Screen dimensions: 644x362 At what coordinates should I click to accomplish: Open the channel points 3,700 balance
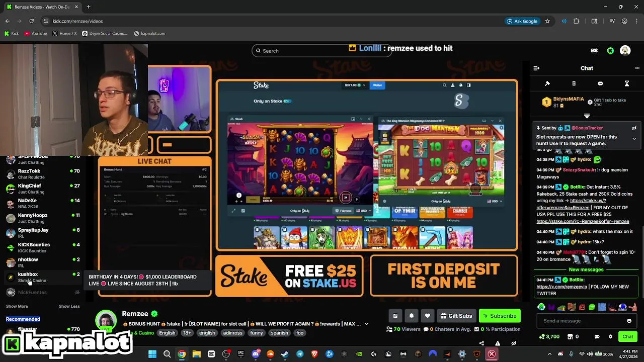click(549, 336)
